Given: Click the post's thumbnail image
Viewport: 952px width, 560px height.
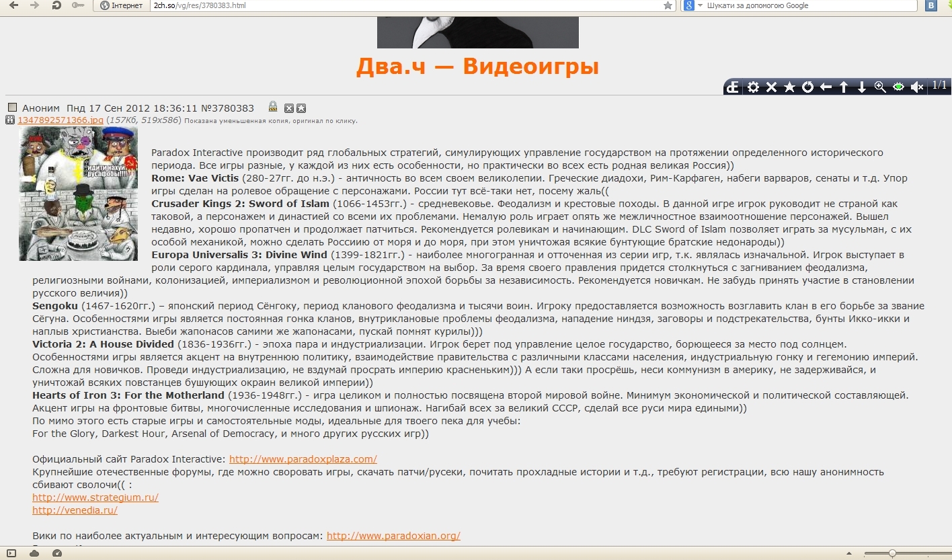Looking at the screenshot, I should point(78,194).
